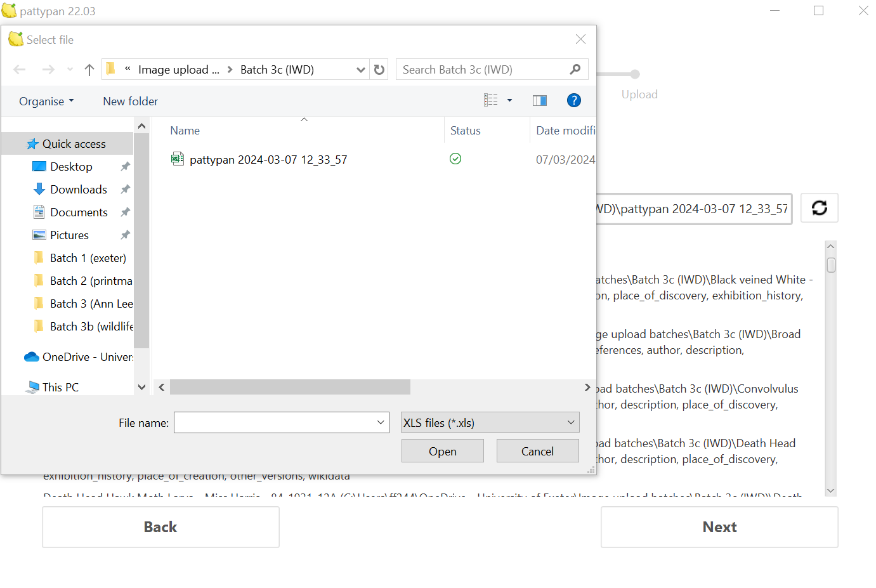Open the view options dropdown arrow

click(509, 100)
